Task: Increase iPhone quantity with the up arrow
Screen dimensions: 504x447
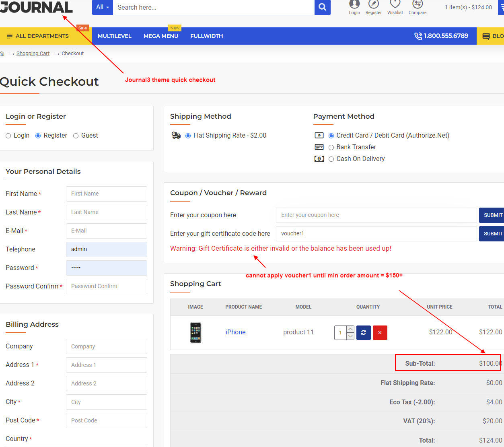Action: 350,329
